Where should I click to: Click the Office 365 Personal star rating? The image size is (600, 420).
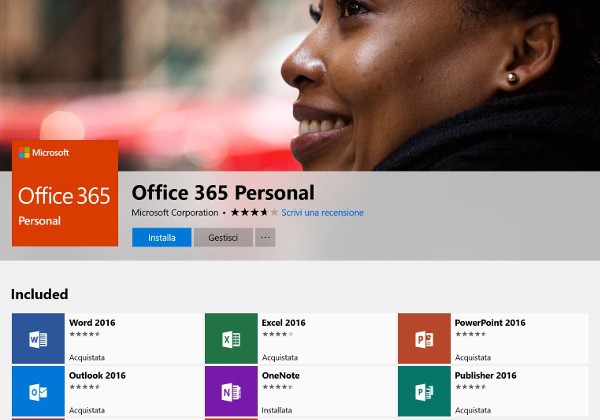254,212
